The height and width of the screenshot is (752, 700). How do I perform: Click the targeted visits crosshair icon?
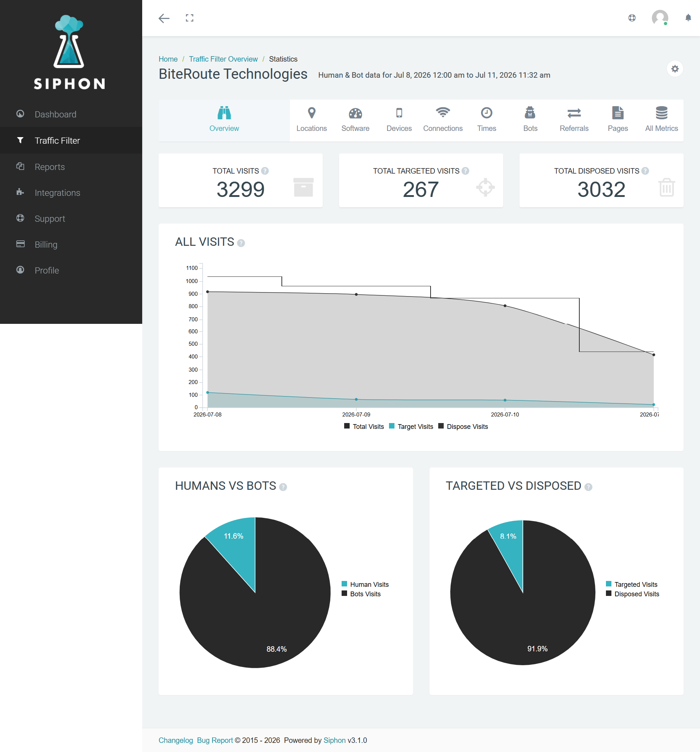(x=485, y=187)
